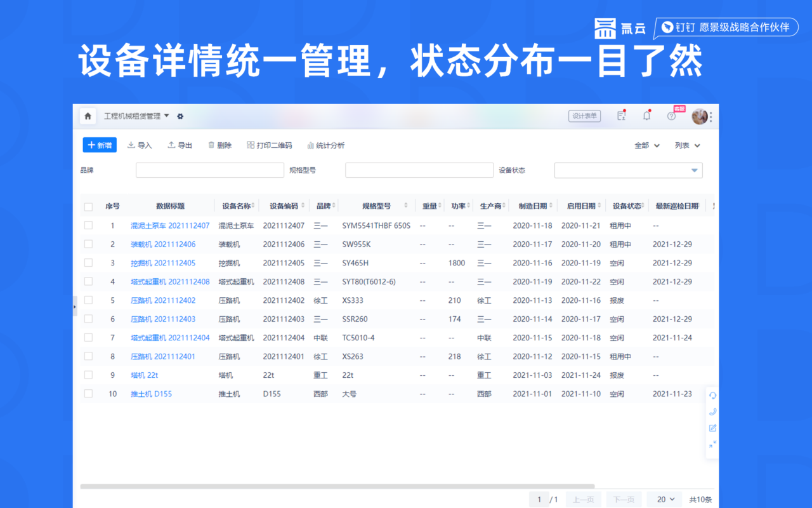812x508 pixels.
Task: Click the 最新巡检日期 column header
Action: [x=677, y=206]
